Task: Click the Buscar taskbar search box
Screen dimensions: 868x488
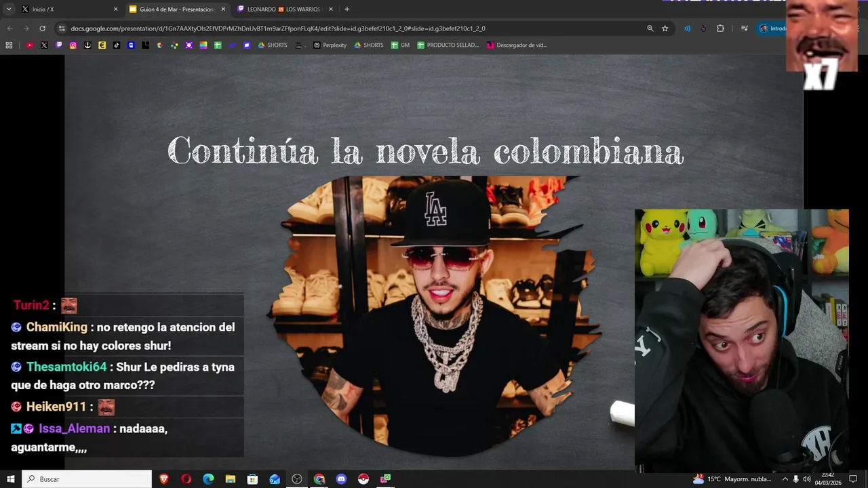Action: point(87,479)
